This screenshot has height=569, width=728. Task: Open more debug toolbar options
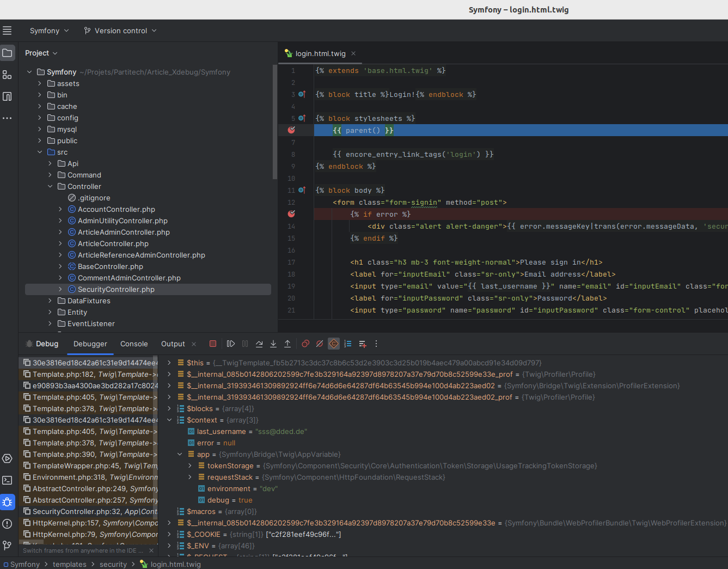(376, 344)
